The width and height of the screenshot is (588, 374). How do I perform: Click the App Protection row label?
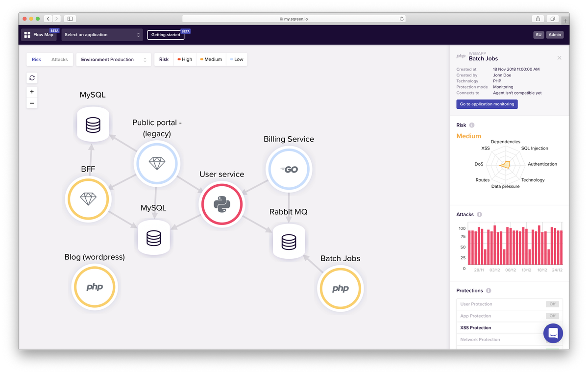(476, 316)
